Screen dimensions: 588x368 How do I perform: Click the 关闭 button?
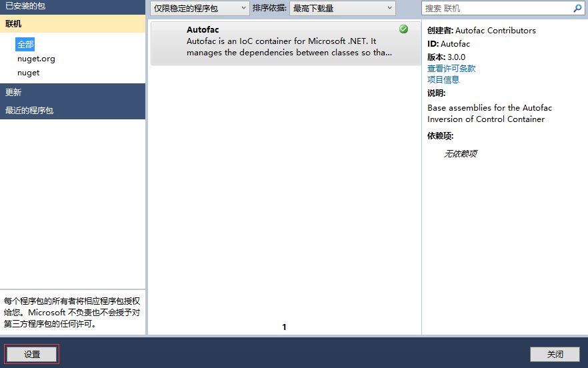[x=555, y=354]
